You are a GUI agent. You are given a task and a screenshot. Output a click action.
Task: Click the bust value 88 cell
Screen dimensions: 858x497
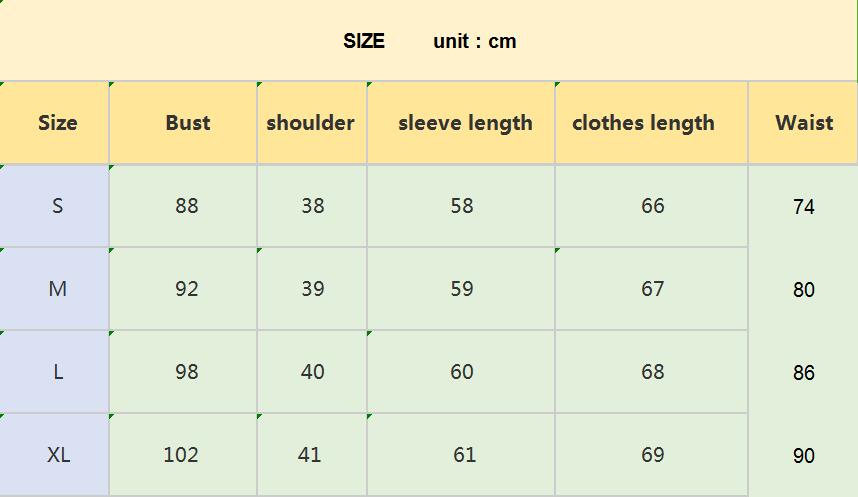click(186, 206)
